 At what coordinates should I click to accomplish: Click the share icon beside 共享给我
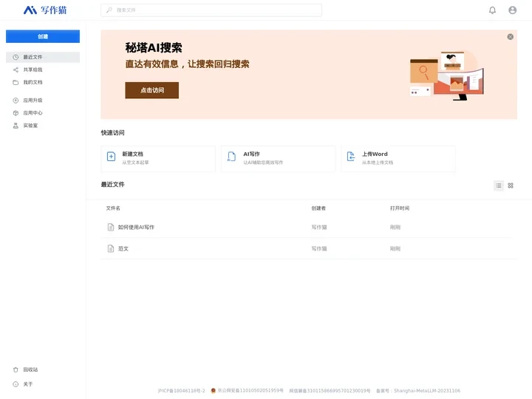point(16,69)
